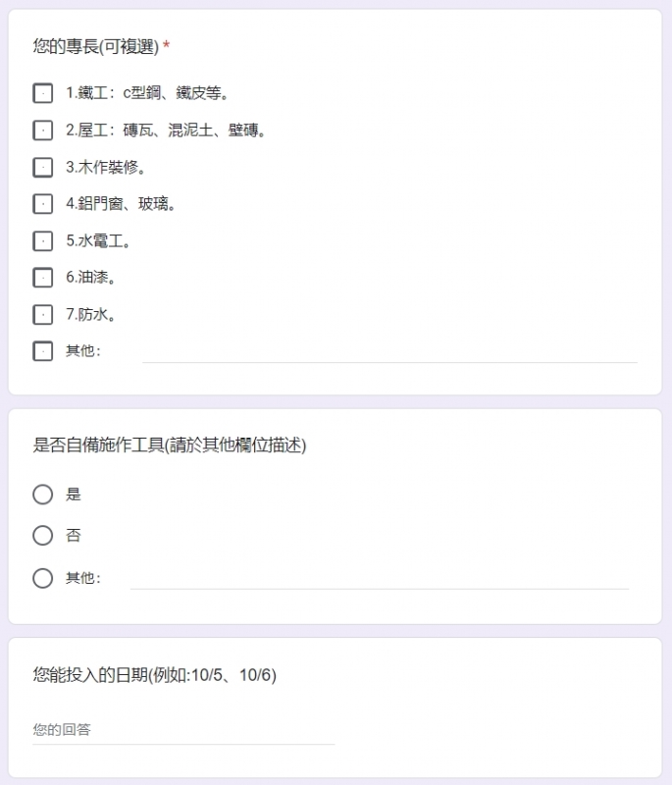Select the 4.鋁門窗、玻璃 checkbox

[42, 204]
